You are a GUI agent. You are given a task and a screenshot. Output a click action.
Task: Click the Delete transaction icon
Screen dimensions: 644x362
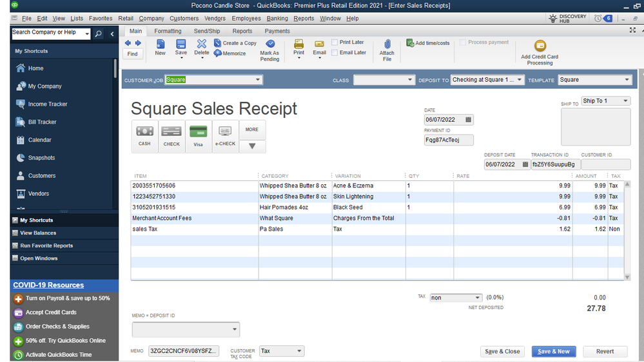[202, 44]
